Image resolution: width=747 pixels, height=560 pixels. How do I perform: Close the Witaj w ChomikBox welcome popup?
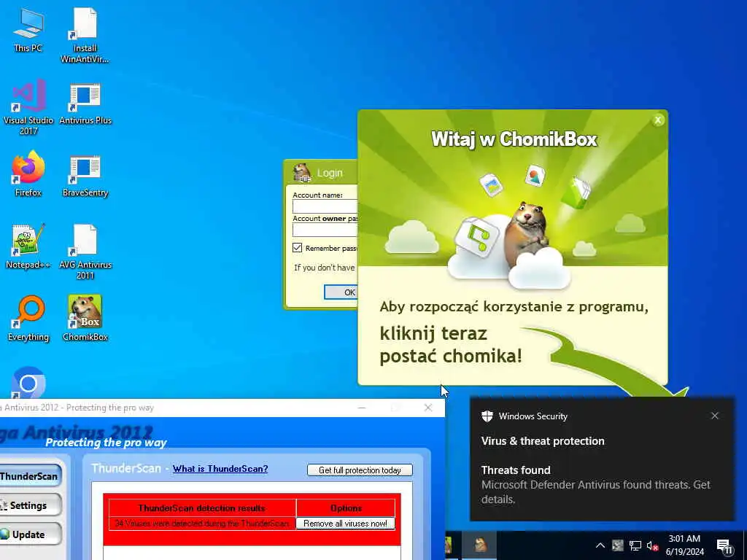tap(658, 120)
